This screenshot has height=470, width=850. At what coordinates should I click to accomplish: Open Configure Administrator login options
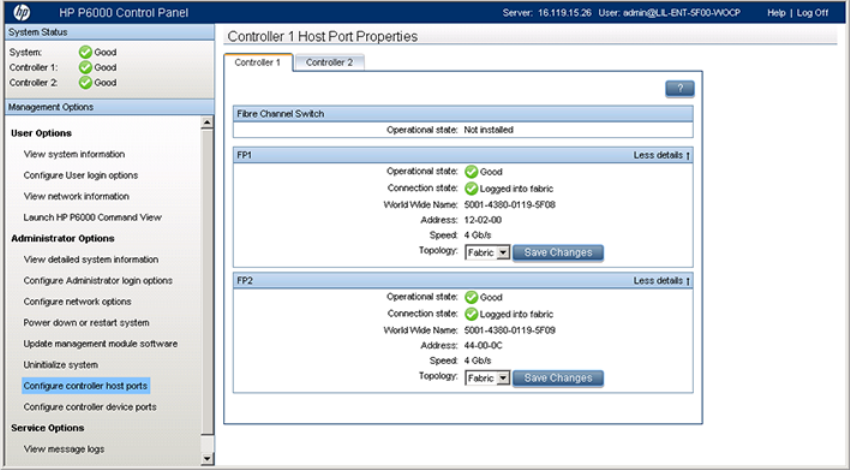pyautogui.click(x=98, y=281)
